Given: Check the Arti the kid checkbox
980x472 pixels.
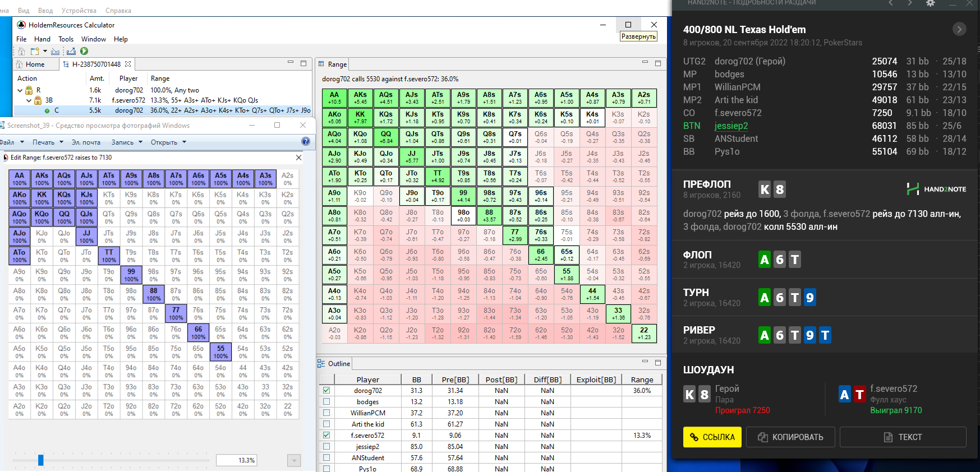Looking at the screenshot, I should [326, 424].
